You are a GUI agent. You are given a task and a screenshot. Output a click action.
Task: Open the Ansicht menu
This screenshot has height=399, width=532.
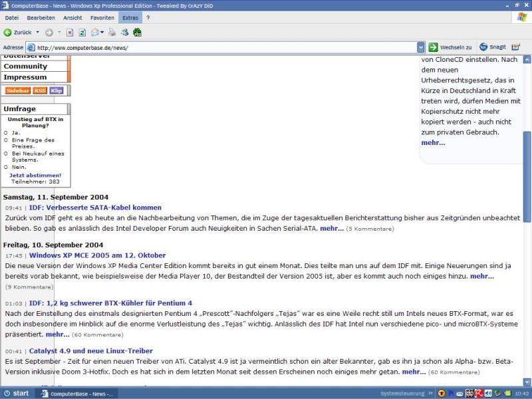coord(72,18)
